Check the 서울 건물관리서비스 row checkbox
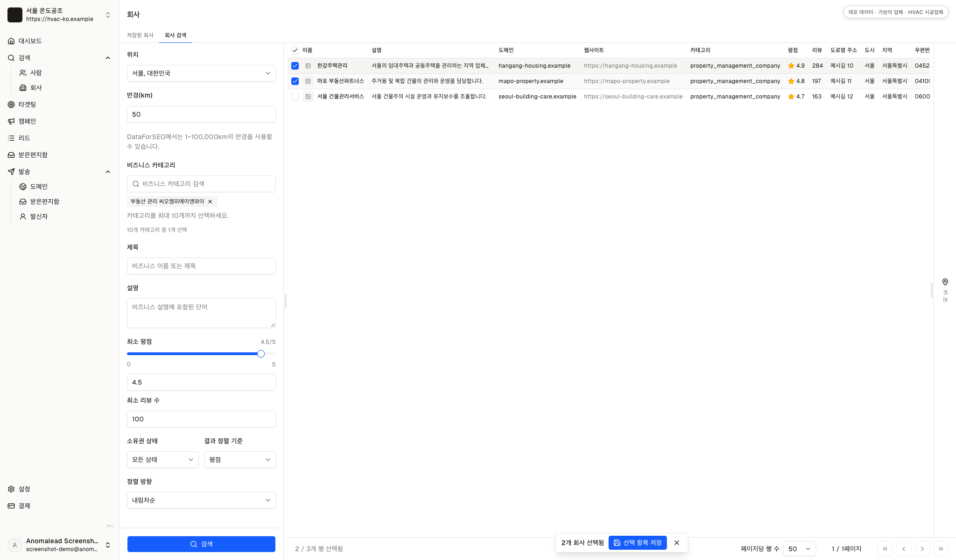Viewport: 956px width, 560px height. click(x=295, y=97)
